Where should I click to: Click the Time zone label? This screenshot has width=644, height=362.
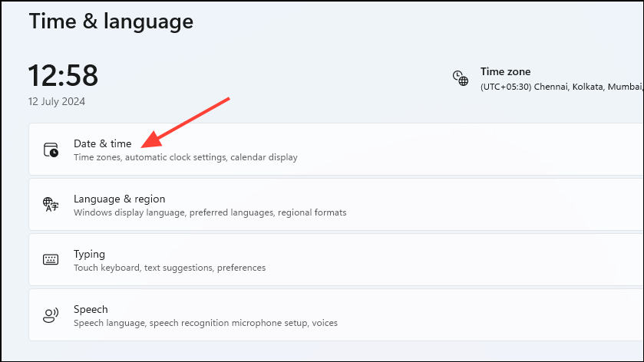pos(505,71)
